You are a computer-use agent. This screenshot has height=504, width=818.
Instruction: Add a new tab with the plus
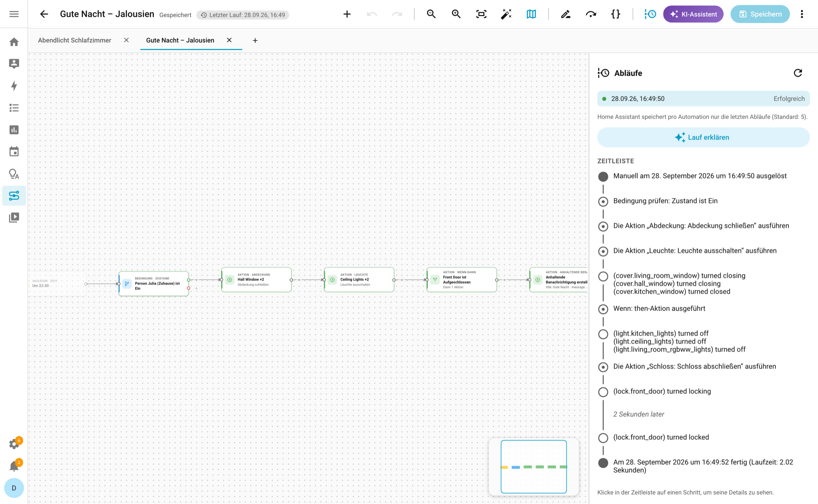(x=255, y=40)
